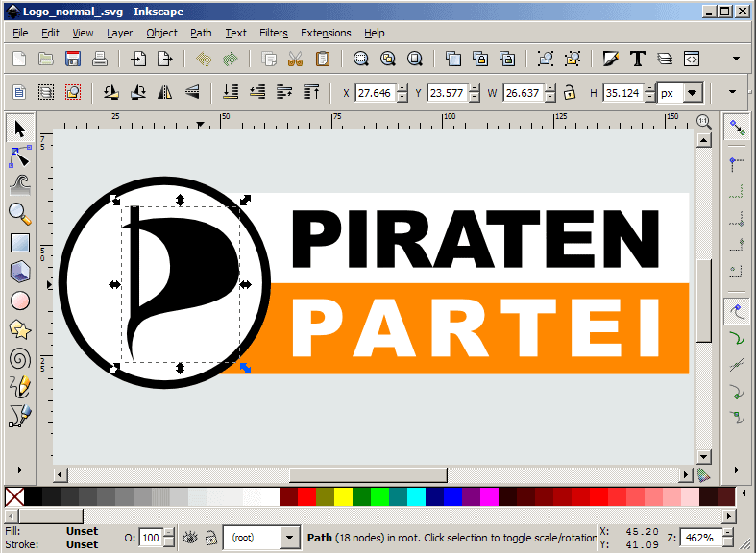Click the vertical scrollbar down arrow
The height and width of the screenshot is (553, 756).
[703, 456]
